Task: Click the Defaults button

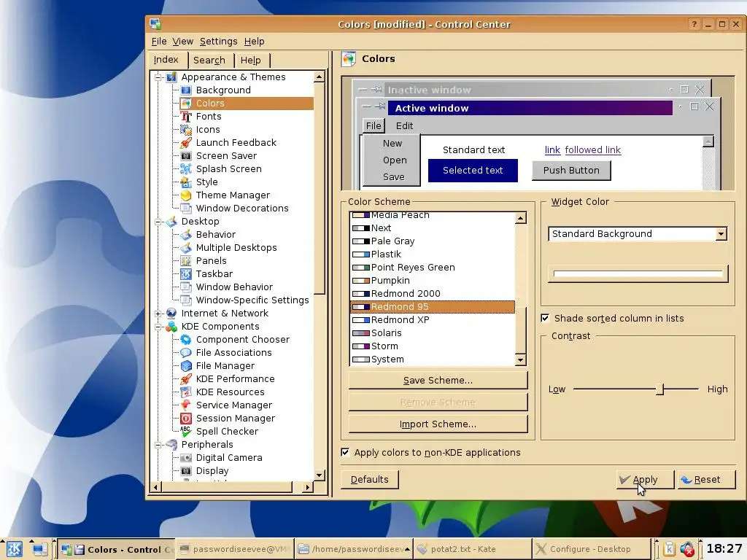Action: point(369,480)
